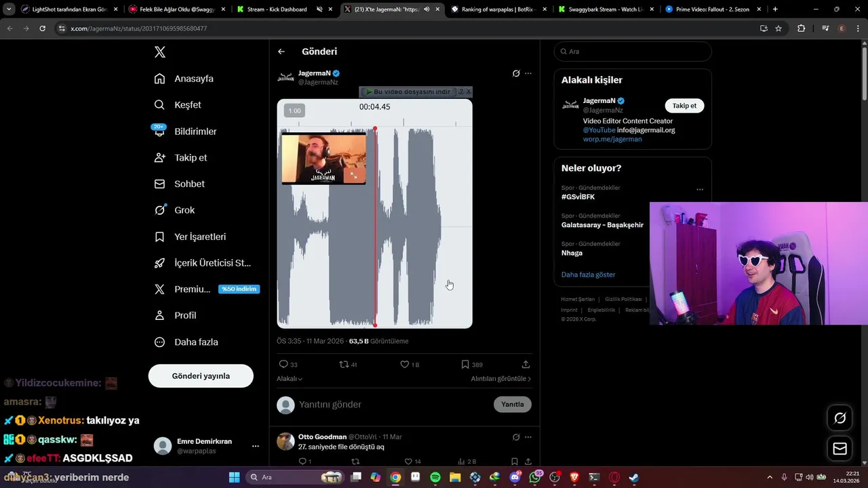Screen dimensions: 868x488
Task: Open three-dot menu on #GSvİBFK trend
Action: (x=700, y=190)
